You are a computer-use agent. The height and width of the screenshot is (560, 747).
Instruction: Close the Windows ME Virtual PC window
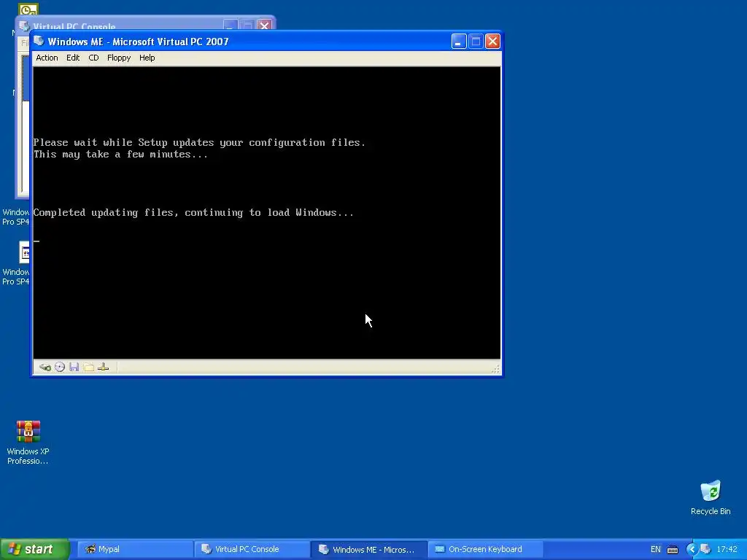tap(492, 42)
